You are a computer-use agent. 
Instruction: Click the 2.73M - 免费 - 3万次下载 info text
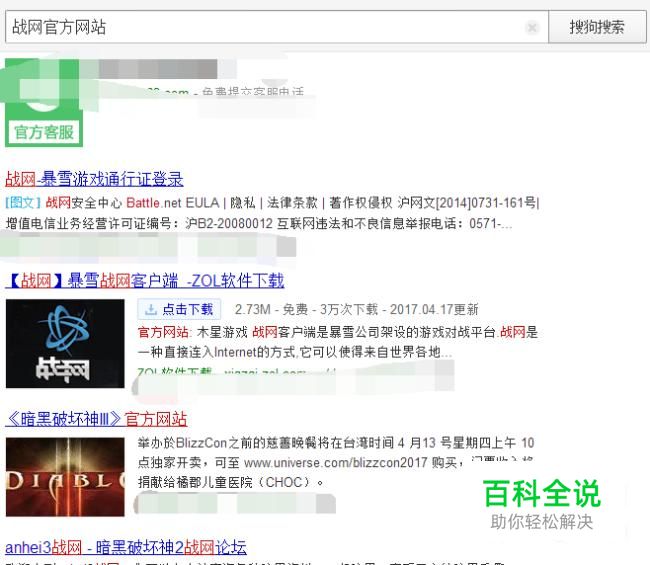click(x=357, y=309)
